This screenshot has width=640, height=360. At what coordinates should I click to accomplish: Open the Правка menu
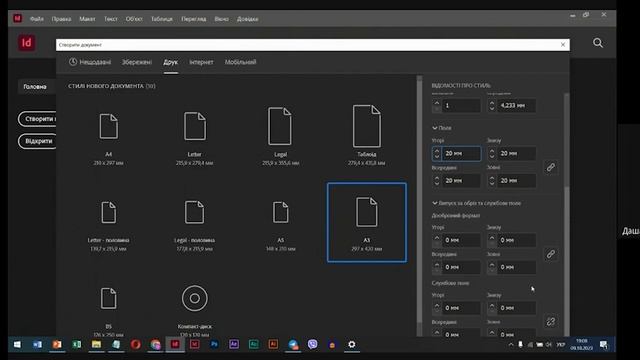61,19
